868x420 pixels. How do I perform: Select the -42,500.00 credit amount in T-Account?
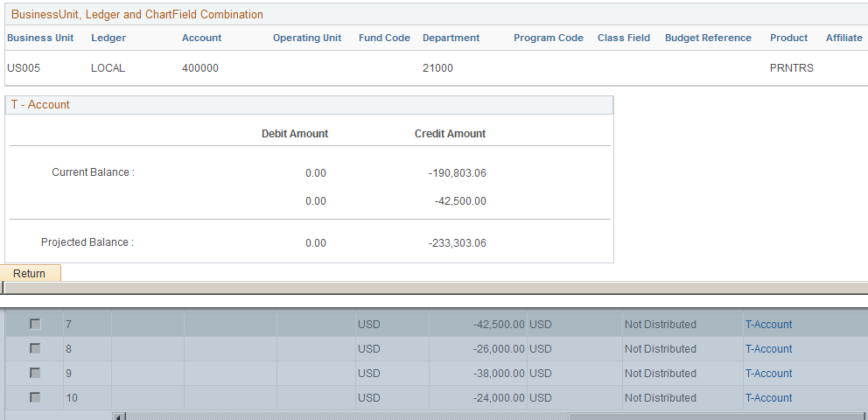(460, 201)
